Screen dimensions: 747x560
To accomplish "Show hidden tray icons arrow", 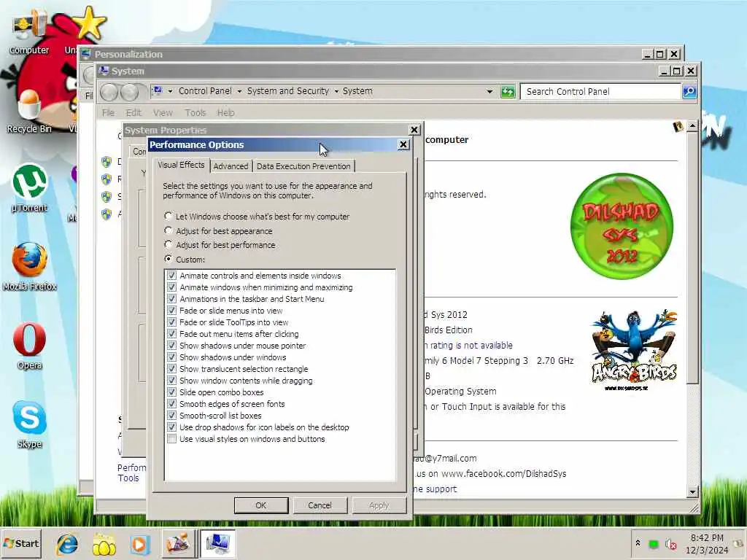I will [x=638, y=542].
